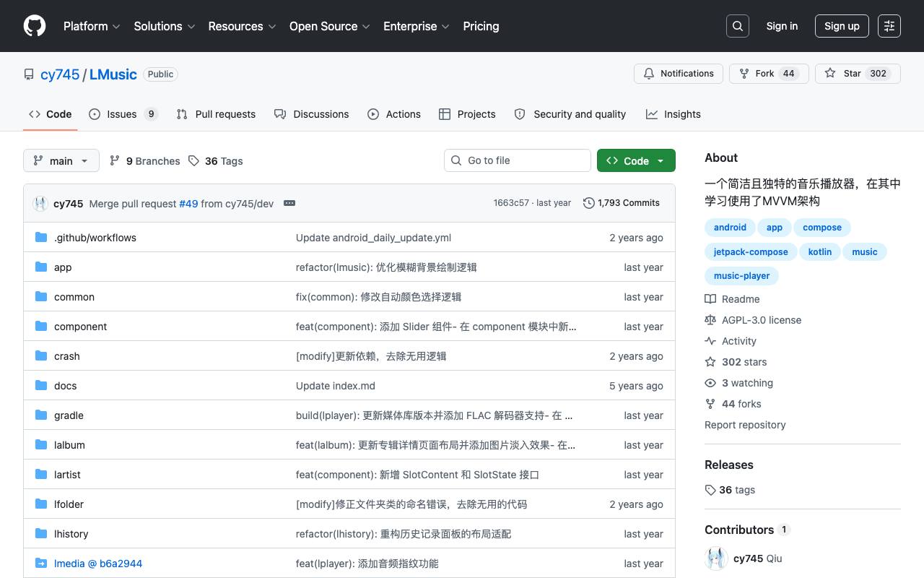Open the search magnifier button
The image size is (924, 578).
coord(738,26)
